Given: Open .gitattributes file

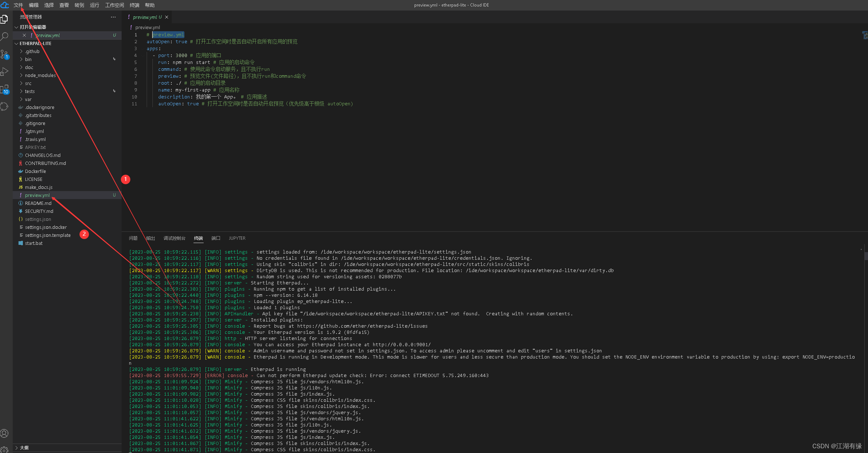Looking at the screenshot, I should tap(67, 115).
